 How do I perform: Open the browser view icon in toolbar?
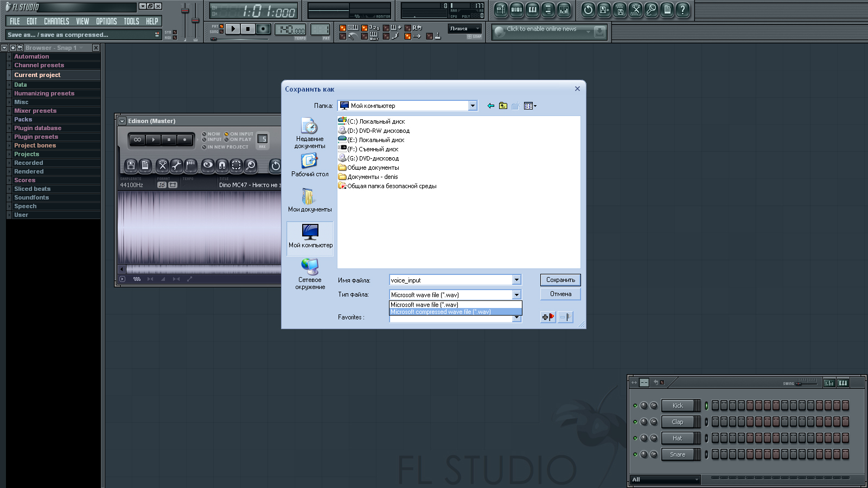coord(548,9)
